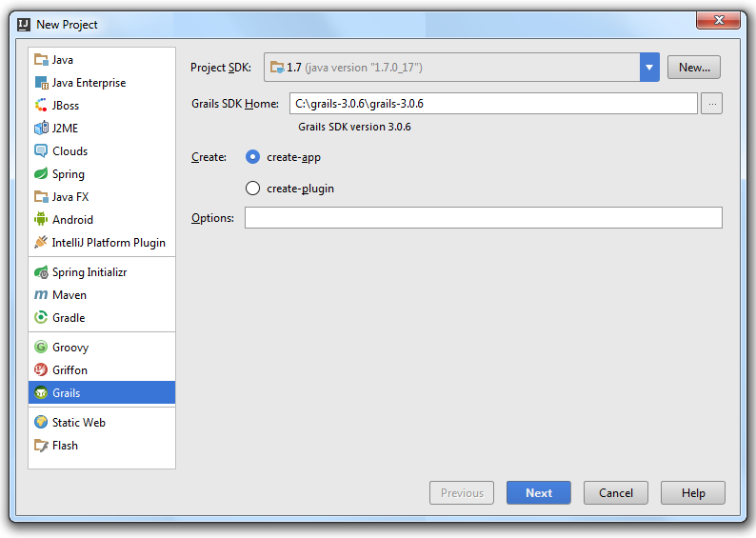Click the Gradle icon

(x=41, y=317)
